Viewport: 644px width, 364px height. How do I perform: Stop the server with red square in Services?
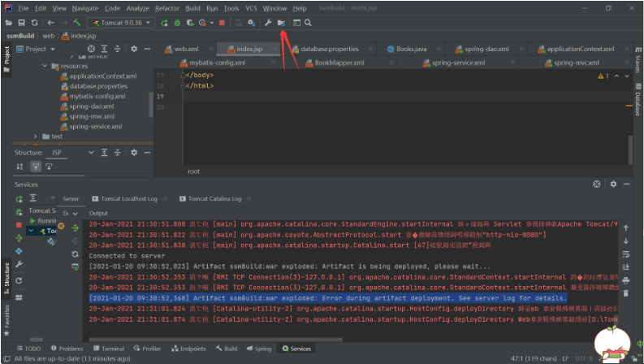pyautogui.click(x=19, y=225)
